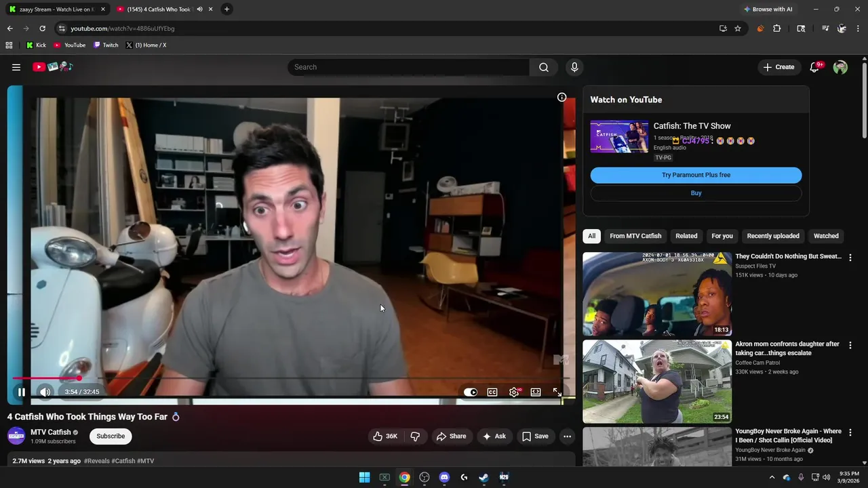Select the All filter chip
Screen dimensions: 868x488
pyautogui.click(x=591, y=236)
